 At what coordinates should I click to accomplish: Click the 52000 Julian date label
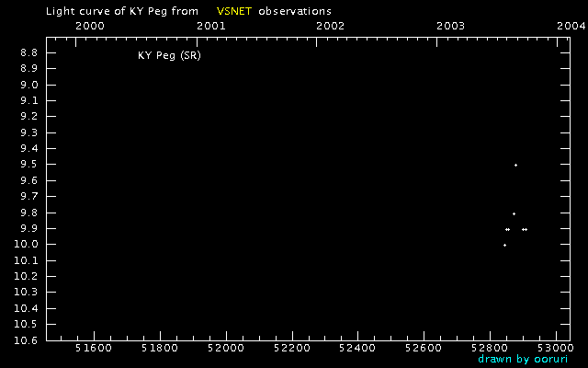(x=226, y=348)
